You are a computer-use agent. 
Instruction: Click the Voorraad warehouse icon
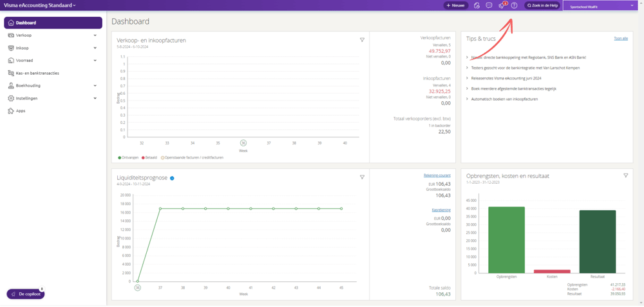click(x=11, y=61)
